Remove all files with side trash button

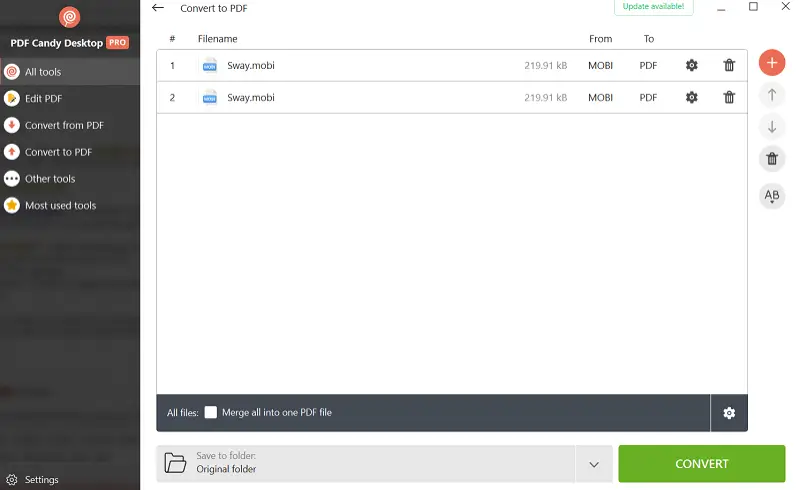[x=771, y=159]
